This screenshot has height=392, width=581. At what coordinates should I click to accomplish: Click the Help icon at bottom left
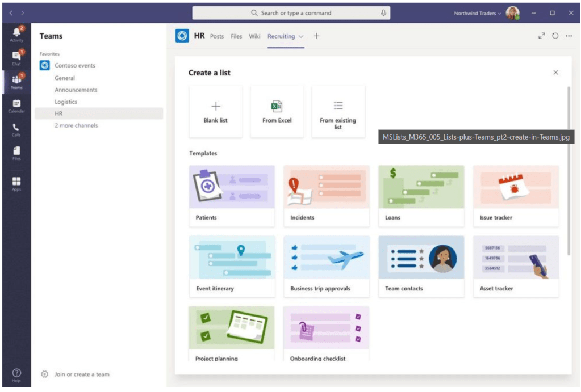point(16,374)
